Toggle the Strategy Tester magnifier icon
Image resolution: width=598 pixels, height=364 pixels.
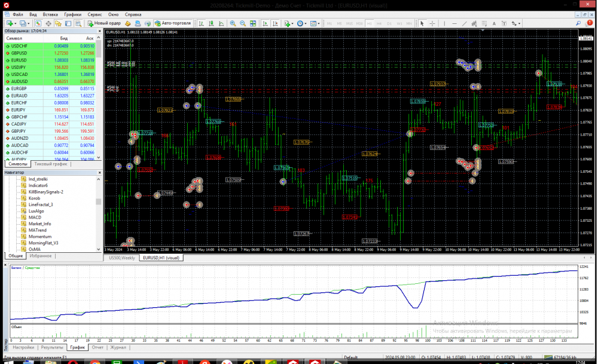(x=78, y=23)
